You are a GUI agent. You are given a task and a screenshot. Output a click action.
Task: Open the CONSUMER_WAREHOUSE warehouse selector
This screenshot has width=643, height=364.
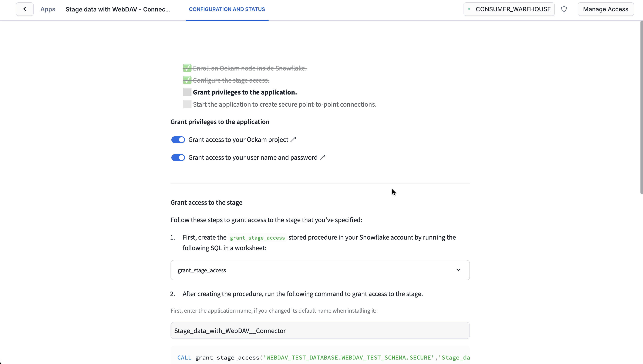click(509, 9)
